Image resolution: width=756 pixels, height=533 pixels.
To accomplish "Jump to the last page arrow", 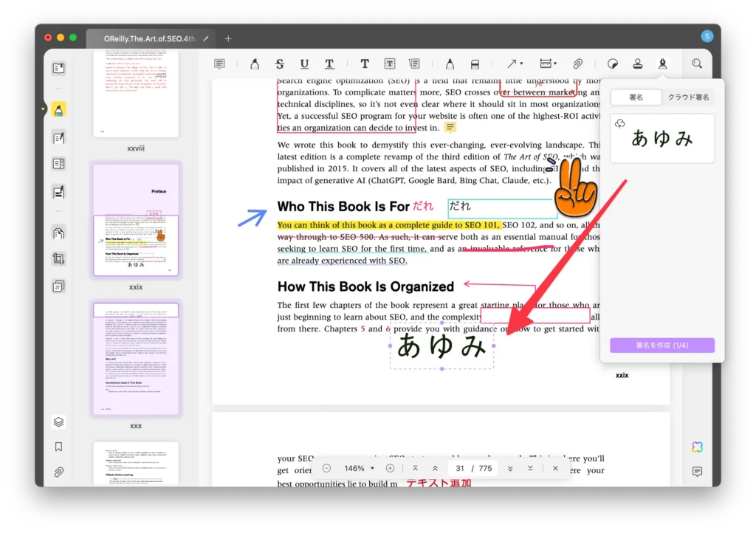I will (530, 468).
